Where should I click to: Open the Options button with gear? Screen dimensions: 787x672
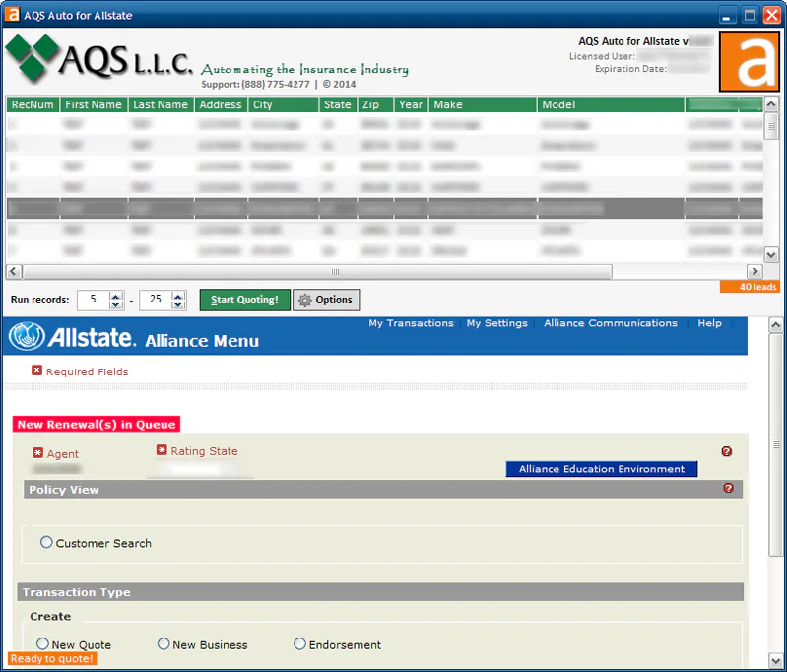[x=326, y=300]
